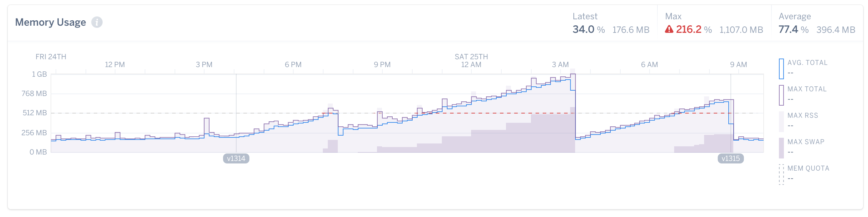Viewport: 868px width, 217px height.
Task: Select the v1315 release marker
Action: (x=730, y=158)
